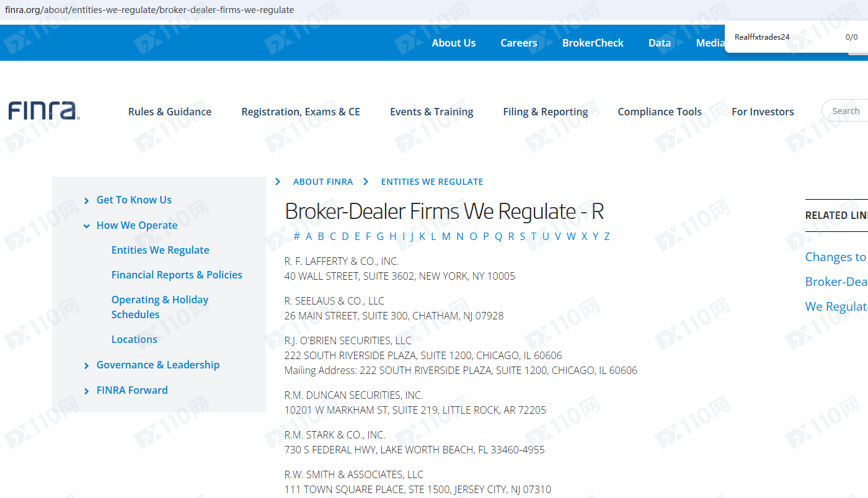Viewport: 868px width, 498px height.
Task: Click the browser address bar URL
Action: (149, 10)
